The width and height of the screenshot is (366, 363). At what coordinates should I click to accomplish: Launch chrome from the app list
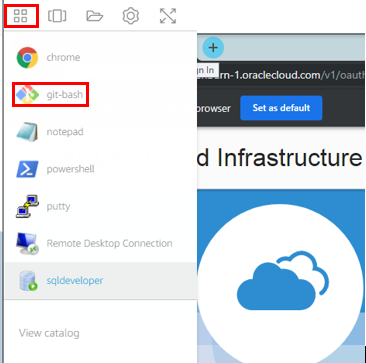[x=101, y=57]
